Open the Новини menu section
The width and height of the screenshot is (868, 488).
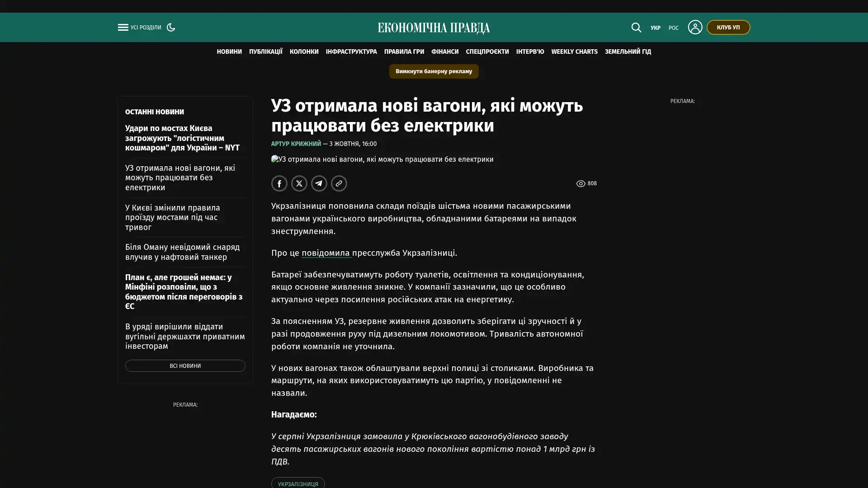tap(229, 52)
